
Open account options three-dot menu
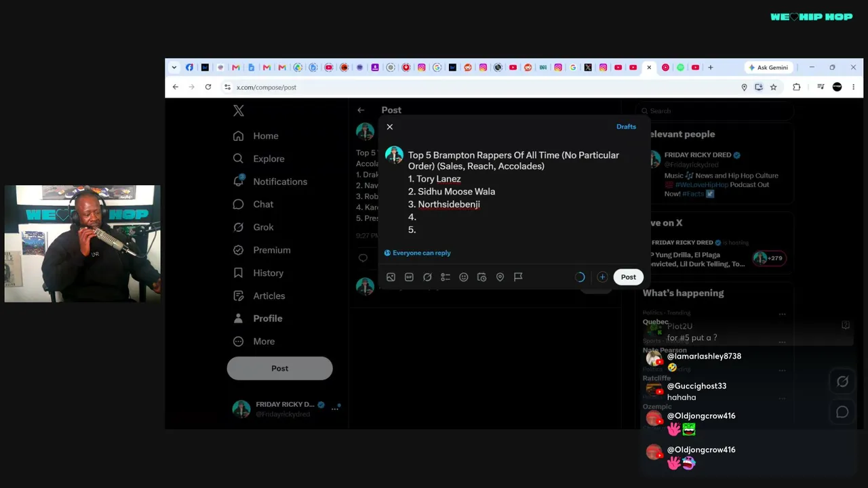(x=335, y=409)
